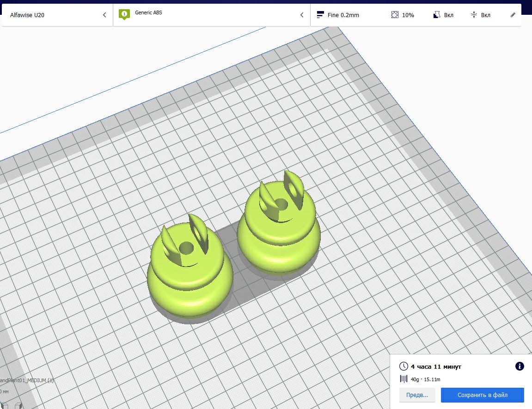Open print settings with pencil icon
This screenshot has height=409, width=532.
coord(513,15)
